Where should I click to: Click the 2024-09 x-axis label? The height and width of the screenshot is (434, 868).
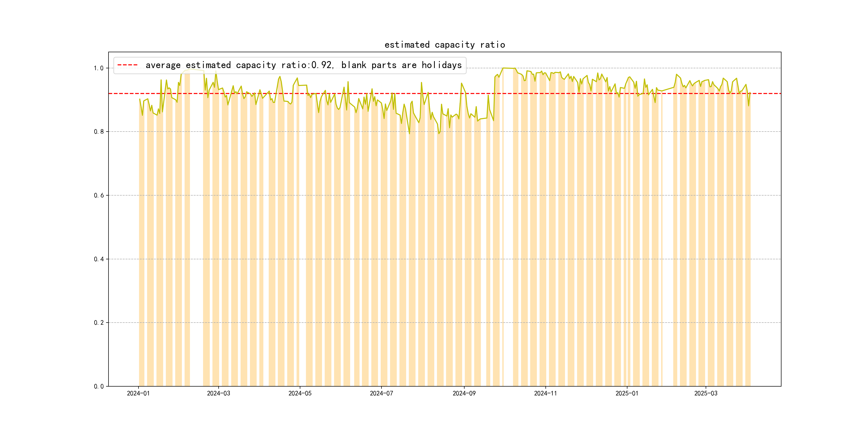click(464, 393)
